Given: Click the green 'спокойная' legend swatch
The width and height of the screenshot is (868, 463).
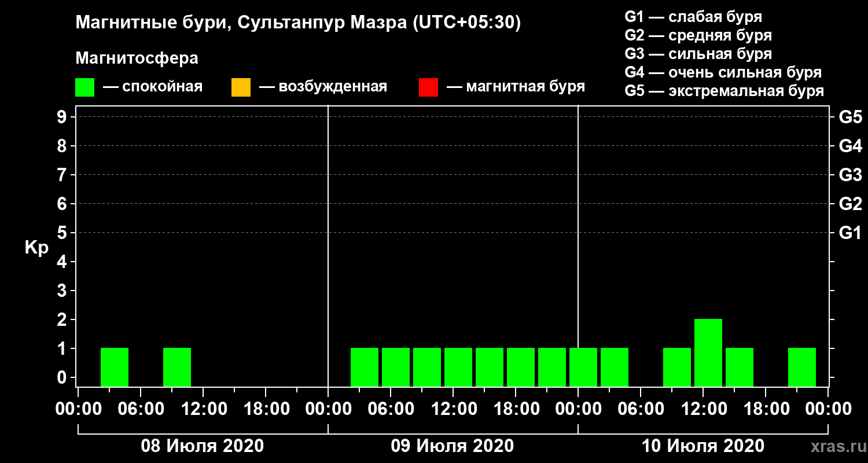Looking at the screenshot, I should (x=85, y=87).
